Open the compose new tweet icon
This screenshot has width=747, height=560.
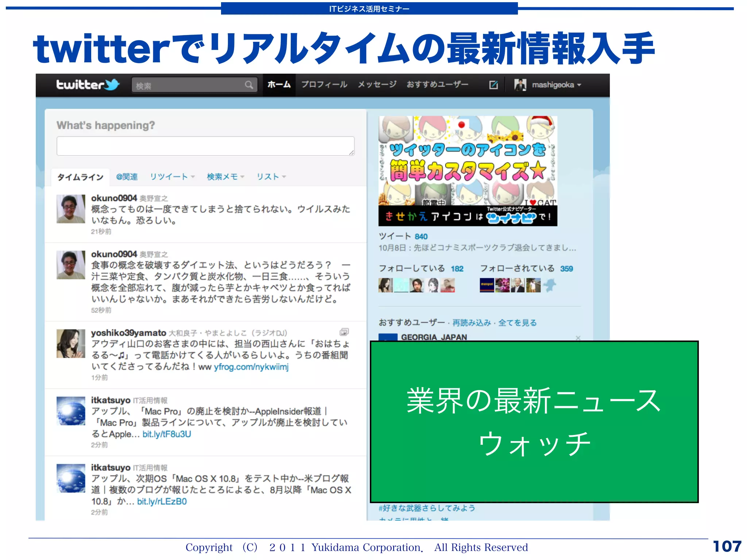click(493, 85)
